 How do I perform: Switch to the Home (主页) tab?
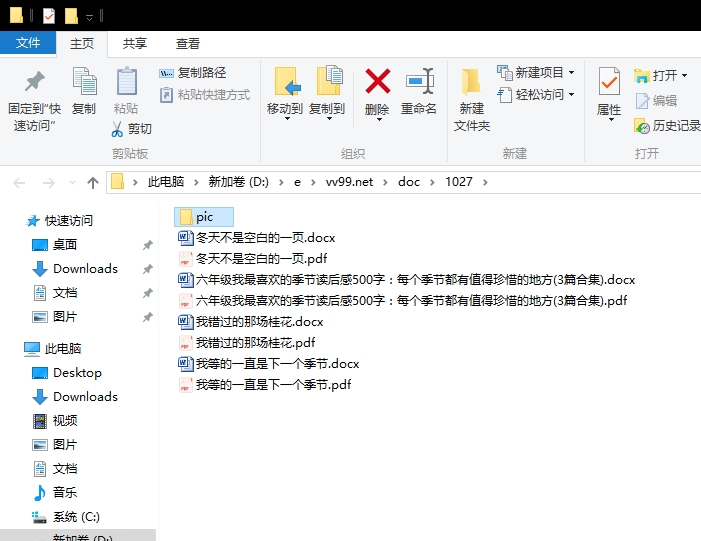tap(82, 43)
